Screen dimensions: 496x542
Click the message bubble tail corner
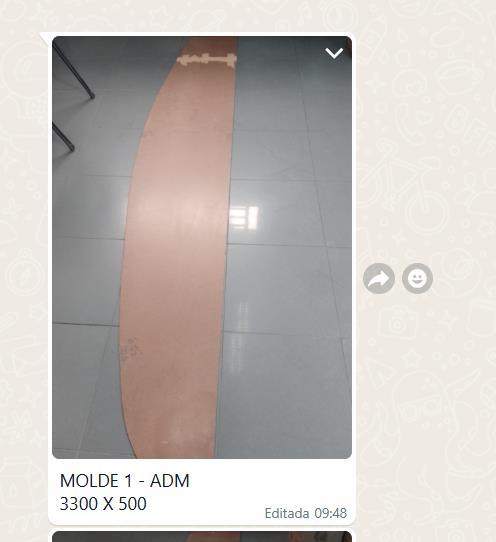coord(44,38)
